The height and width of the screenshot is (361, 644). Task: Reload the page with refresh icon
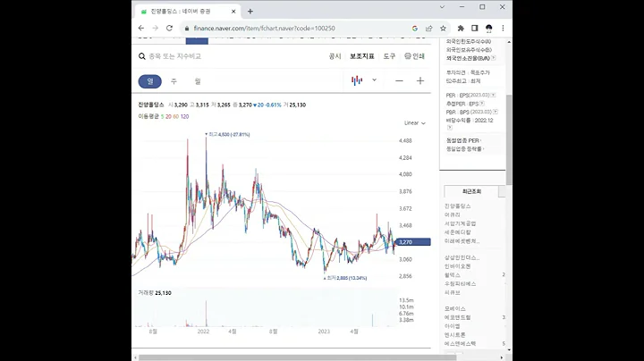[169, 29]
